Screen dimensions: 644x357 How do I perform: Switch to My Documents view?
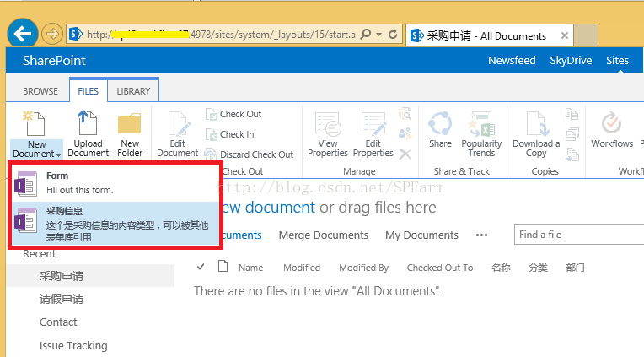pos(421,235)
